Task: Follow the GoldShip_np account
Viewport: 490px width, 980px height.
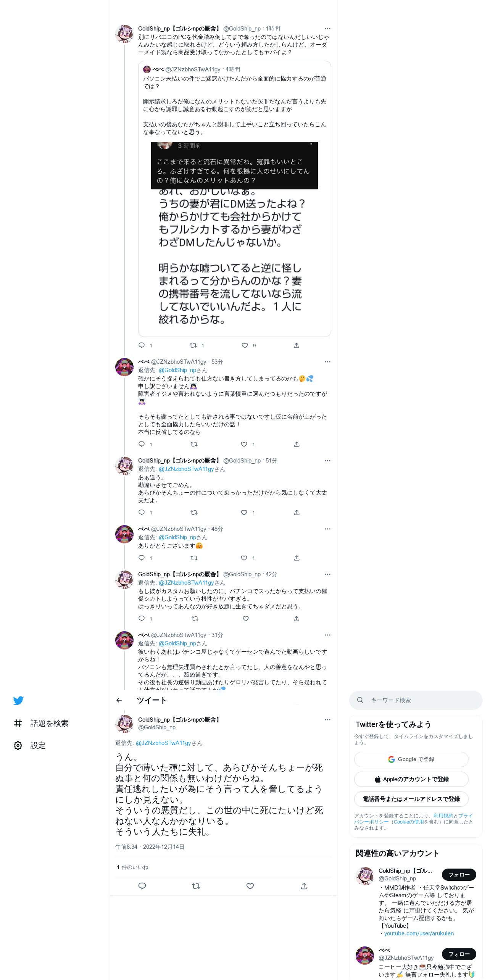Action: 459,875
